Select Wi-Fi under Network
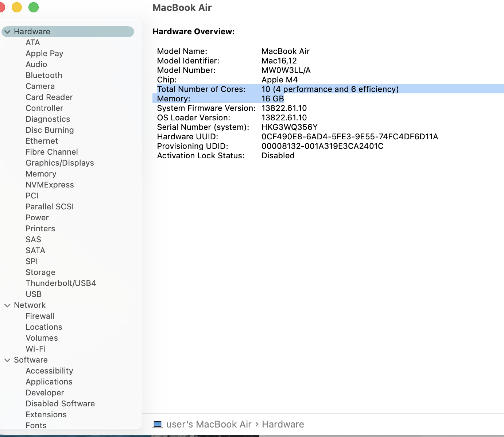 [35, 349]
